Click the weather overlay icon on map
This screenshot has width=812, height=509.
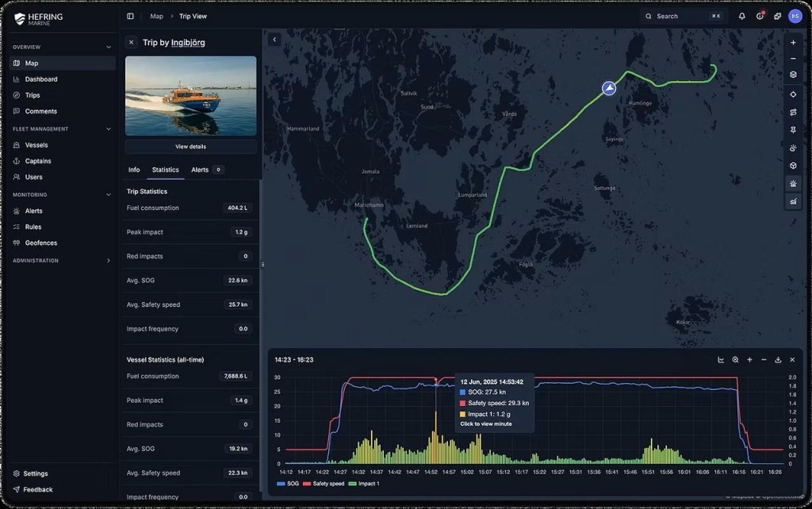[793, 147]
